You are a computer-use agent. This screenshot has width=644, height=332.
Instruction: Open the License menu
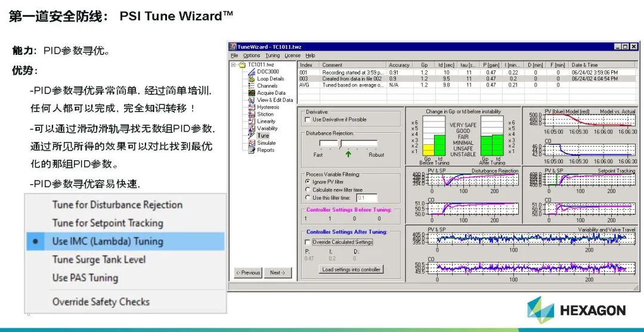click(x=292, y=55)
